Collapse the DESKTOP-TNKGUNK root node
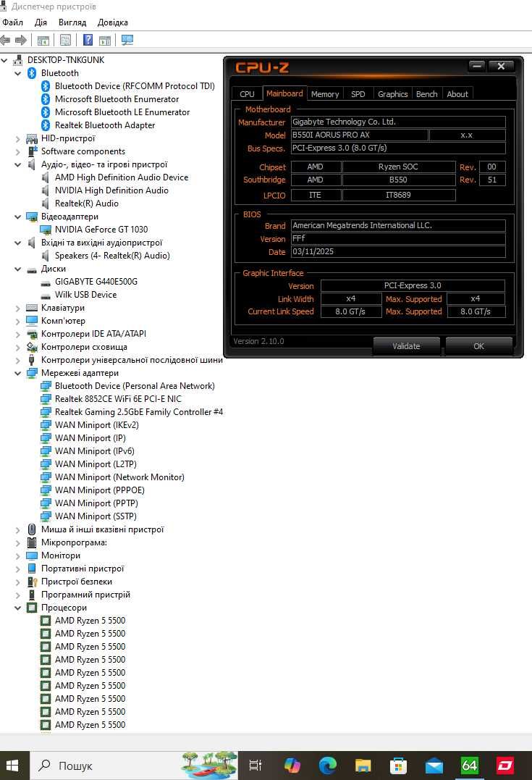The width and height of the screenshot is (532, 780). [4, 60]
